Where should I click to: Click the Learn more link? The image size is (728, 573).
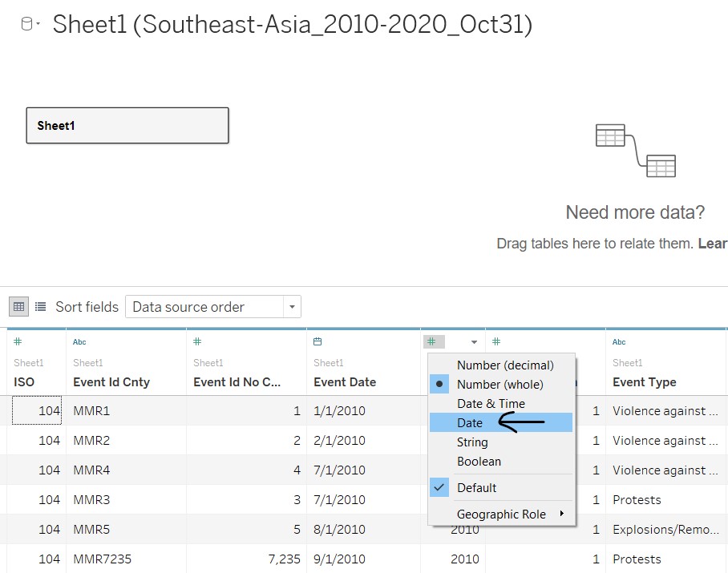(x=712, y=244)
